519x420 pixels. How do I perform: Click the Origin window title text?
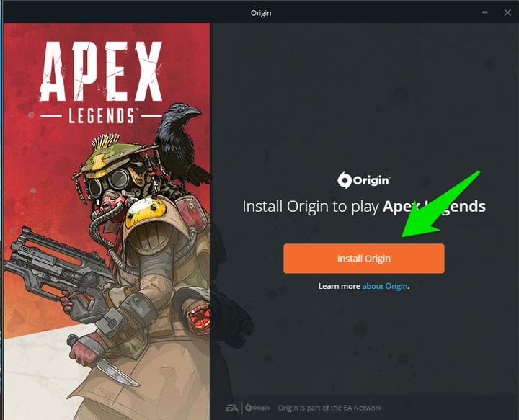[261, 13]
